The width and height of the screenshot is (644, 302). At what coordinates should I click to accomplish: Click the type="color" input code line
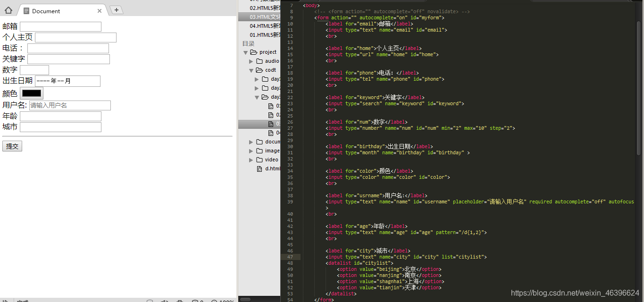coord(388,177)
